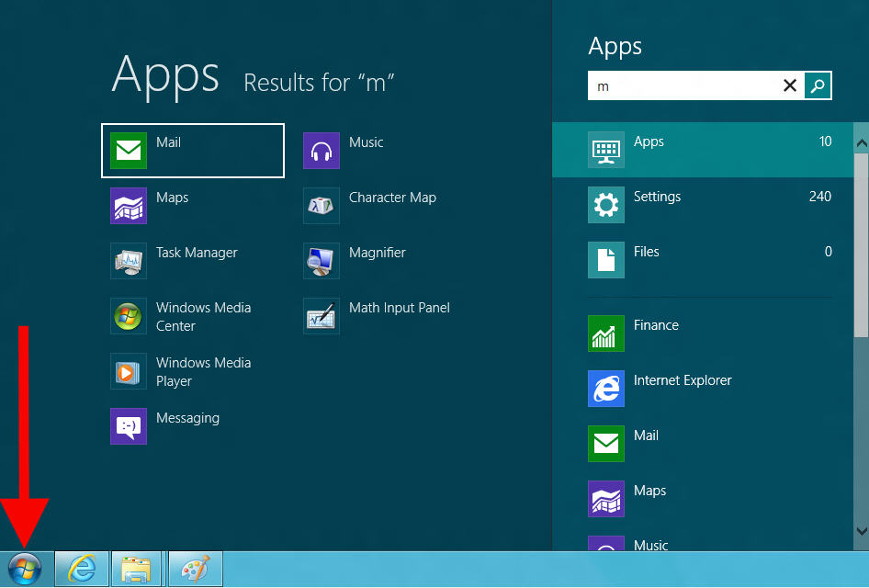Click the Finance label in search pane

point(656,325)
